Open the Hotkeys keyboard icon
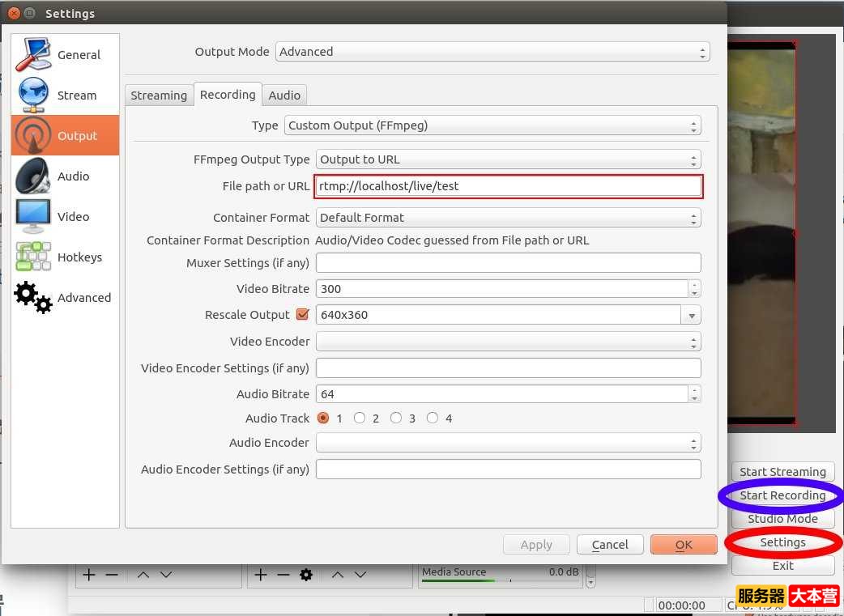The image size is (844, 616). [33, 257]
